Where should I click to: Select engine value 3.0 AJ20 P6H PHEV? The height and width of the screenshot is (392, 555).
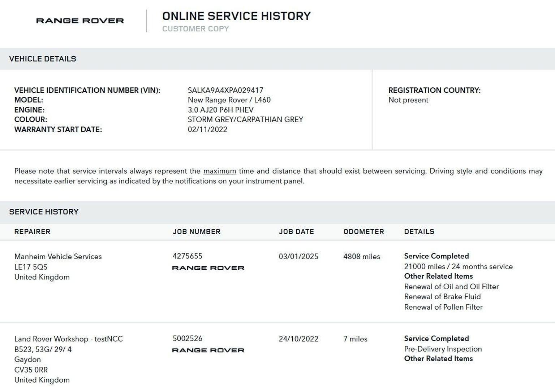tap(220, 110)
